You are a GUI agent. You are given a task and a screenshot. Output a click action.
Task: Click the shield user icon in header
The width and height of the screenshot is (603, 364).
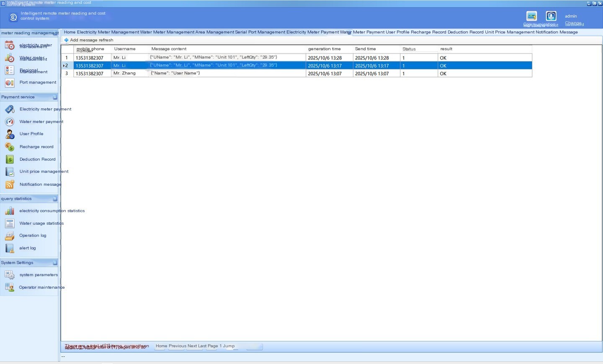tap(551, 16)
